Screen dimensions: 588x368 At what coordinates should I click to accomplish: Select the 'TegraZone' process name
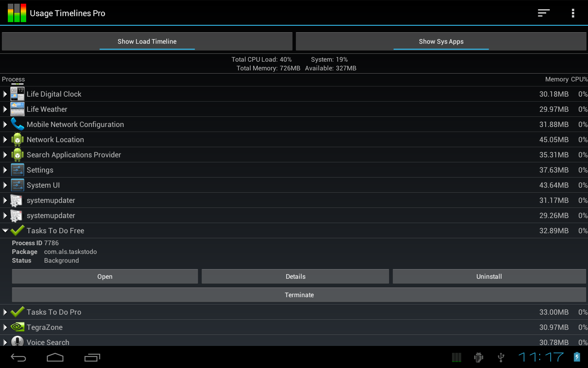45,327
